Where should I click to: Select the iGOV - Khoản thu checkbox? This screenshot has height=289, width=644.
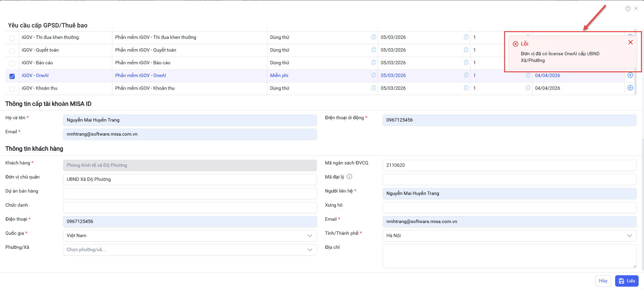point(12,89)
